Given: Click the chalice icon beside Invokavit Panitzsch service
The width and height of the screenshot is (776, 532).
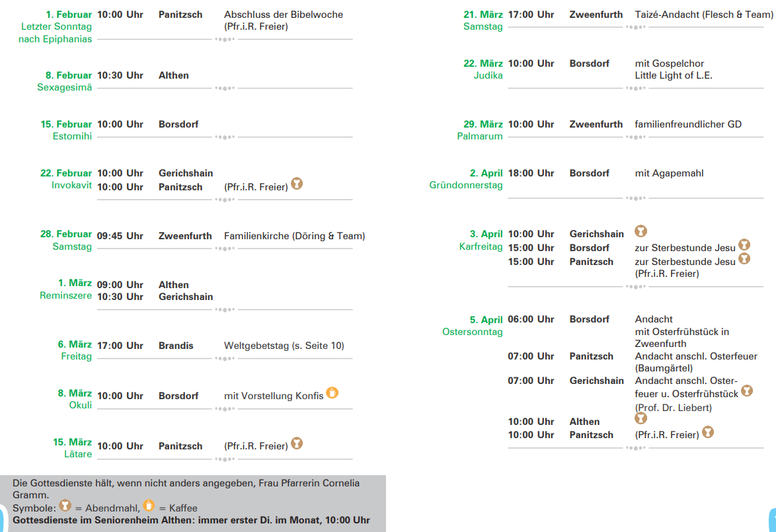Looking at the screenshot, I should click(297, 184).
